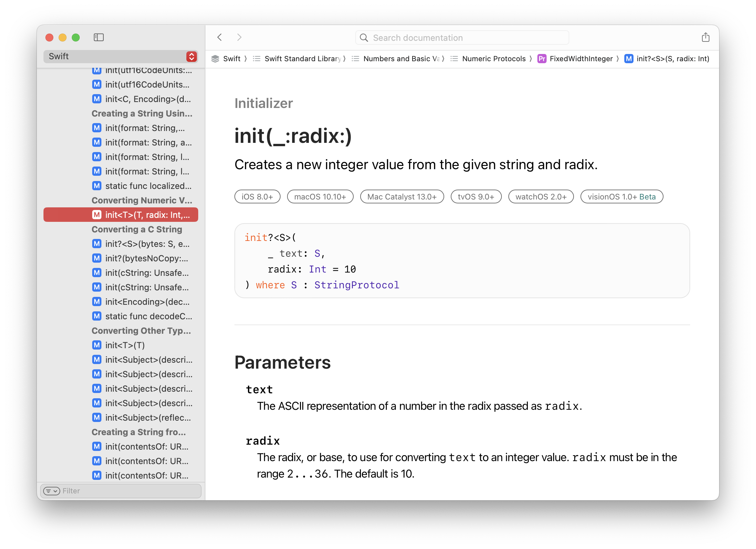Screen dimensions: 756x549
Task: Click method icon beside static func decodeC...
Action: 97,316
